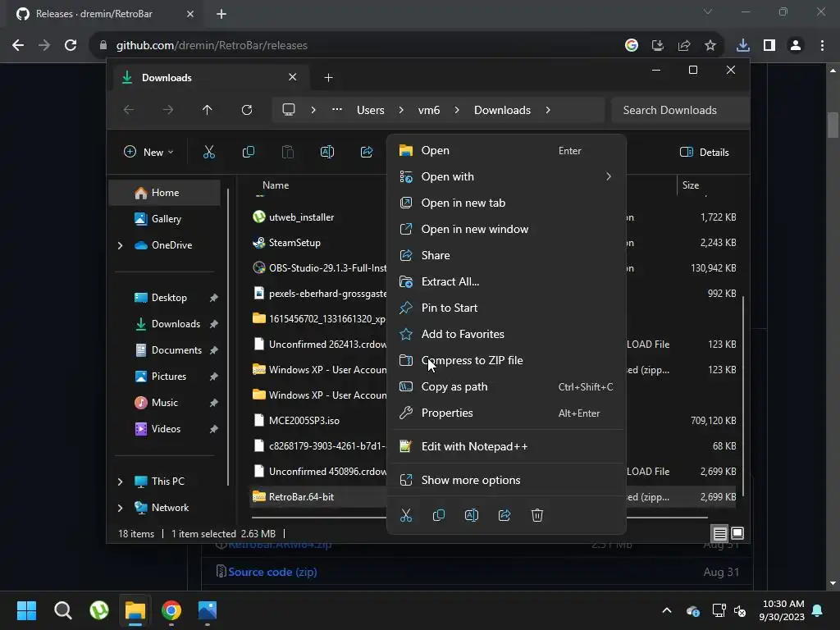
Task: Click Cut icon at context menu bottom
Action: click(x=406, y=515)
